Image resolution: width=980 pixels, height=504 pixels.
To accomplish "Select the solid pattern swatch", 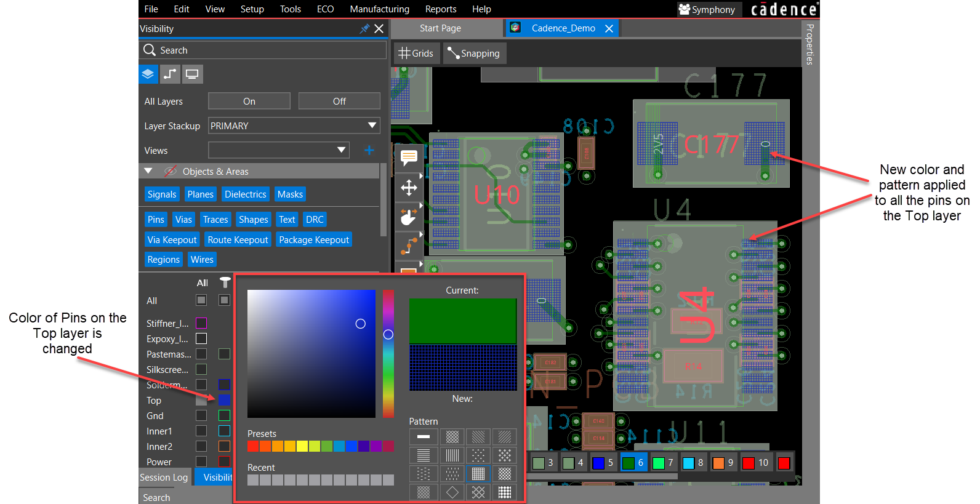I will tap(424, 437).
